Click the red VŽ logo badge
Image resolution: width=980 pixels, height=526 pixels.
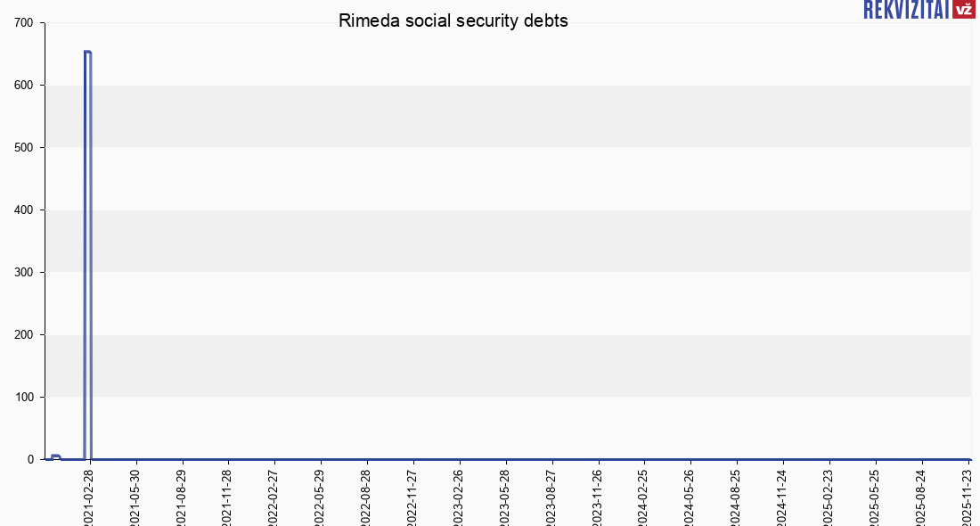[963, 9]
